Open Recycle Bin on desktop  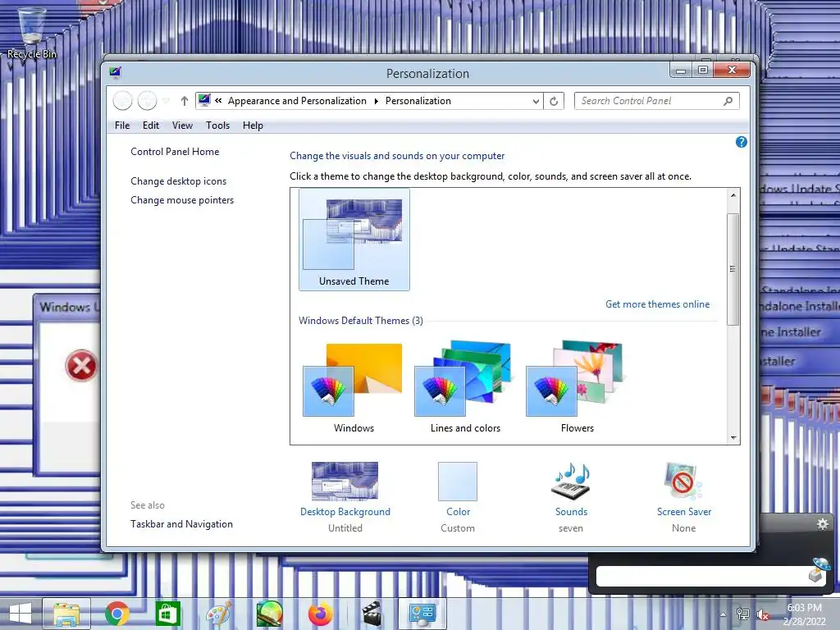[32, 32]
